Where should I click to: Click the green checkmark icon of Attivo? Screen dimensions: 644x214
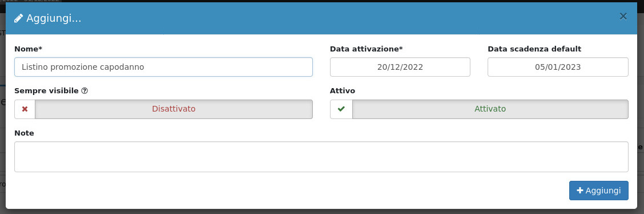click(341, 109)
